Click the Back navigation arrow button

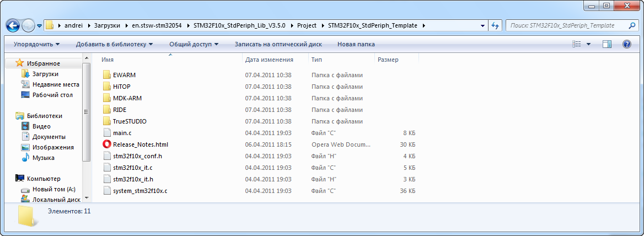tap(13, 25)
